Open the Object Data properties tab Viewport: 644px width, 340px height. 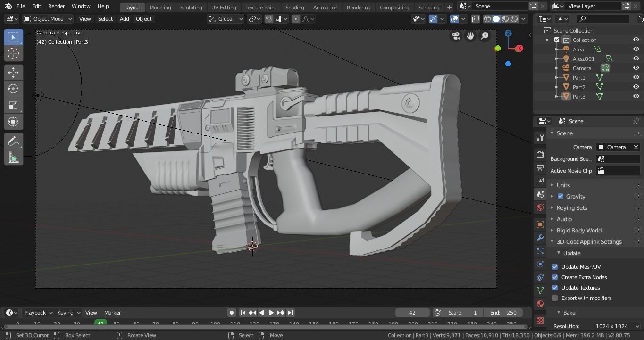540,290
